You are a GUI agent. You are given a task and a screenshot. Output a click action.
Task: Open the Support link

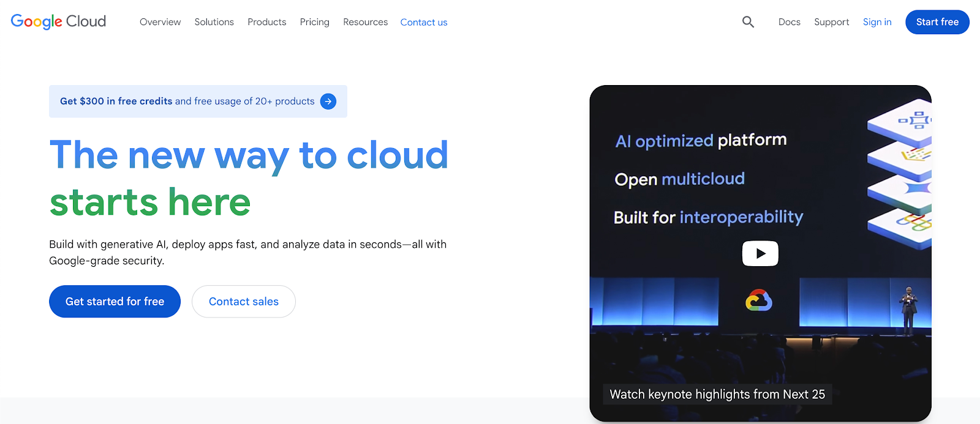832,22
